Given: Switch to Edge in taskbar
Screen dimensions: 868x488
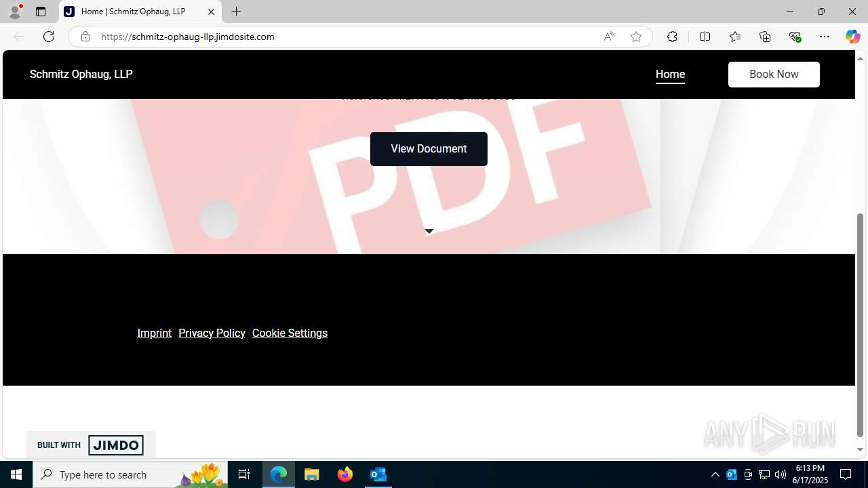Looking at the screenshot, I should (279, 474).
